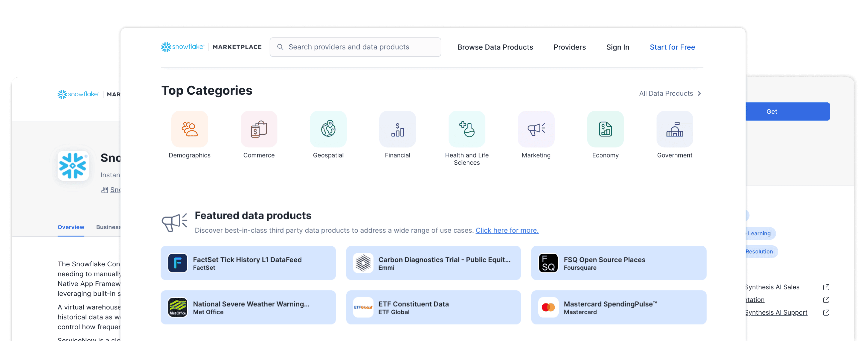
Task: Open external link icon beside Synthesis AI Sales
Action: click(826, 287)
